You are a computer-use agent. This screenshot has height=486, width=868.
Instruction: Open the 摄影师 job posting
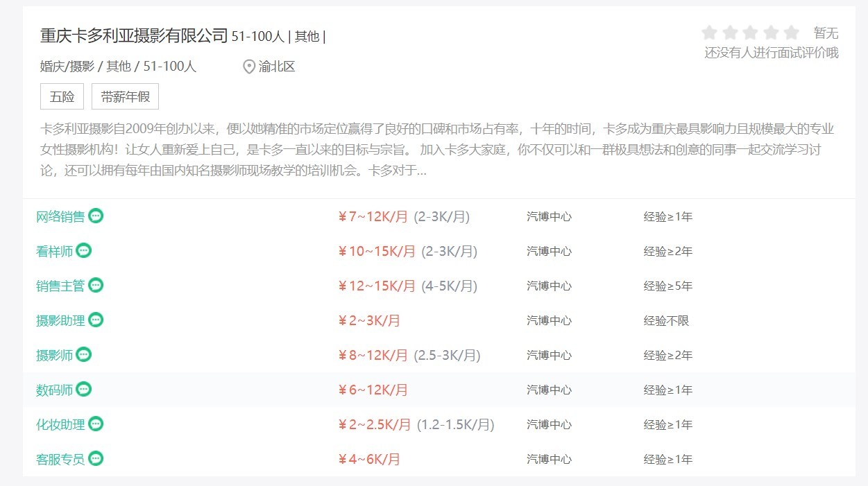pyautogui.click(x=54, y=356)
